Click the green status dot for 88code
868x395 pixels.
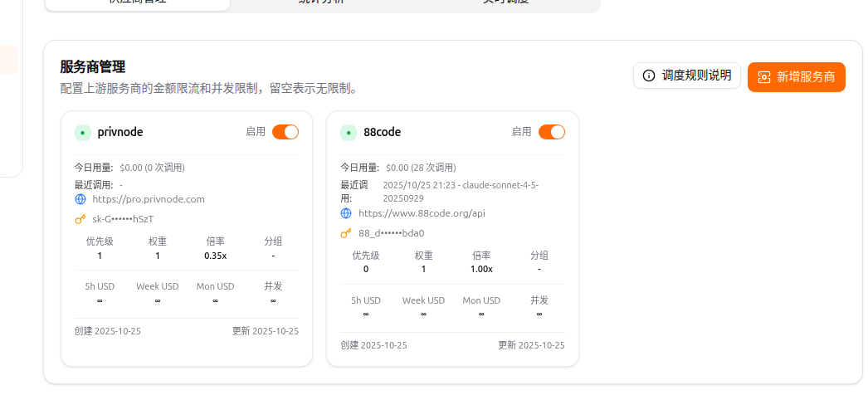point(349,132)
